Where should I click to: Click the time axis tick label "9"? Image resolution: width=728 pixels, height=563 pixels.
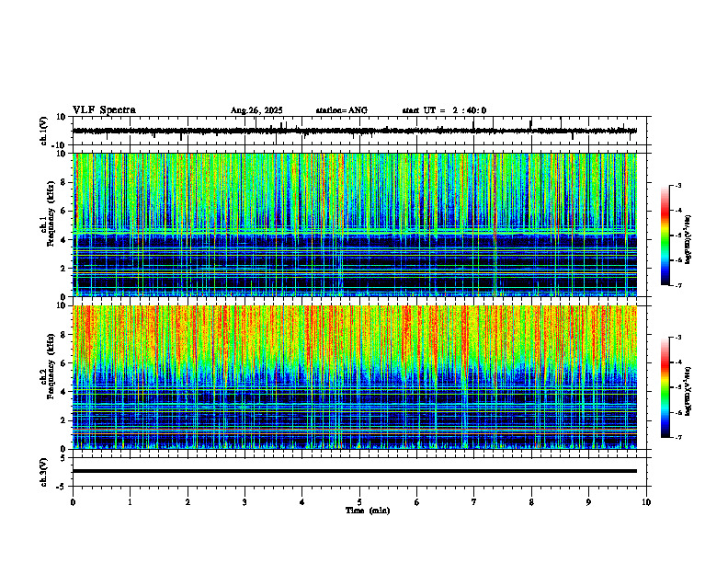[x=588, y=502]
